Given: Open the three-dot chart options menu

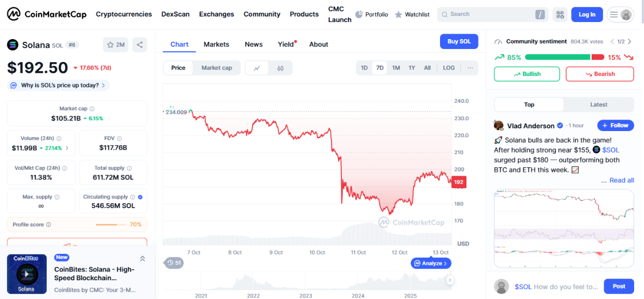Looking at the screenshot, I should 470,68.
